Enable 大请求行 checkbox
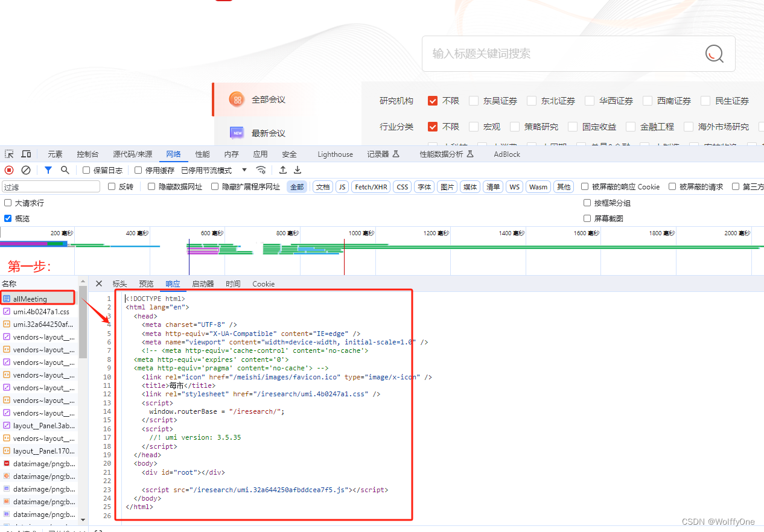 (x=8, y=203)
